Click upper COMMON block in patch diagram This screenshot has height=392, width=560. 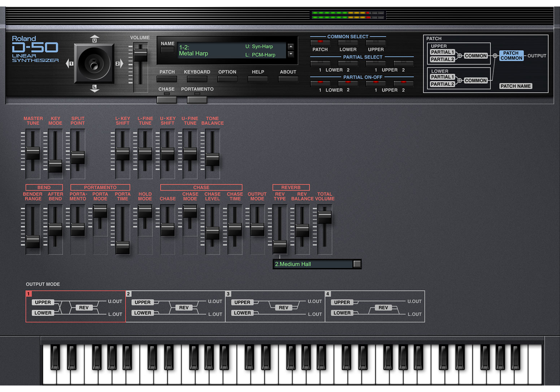coord(476,56)
